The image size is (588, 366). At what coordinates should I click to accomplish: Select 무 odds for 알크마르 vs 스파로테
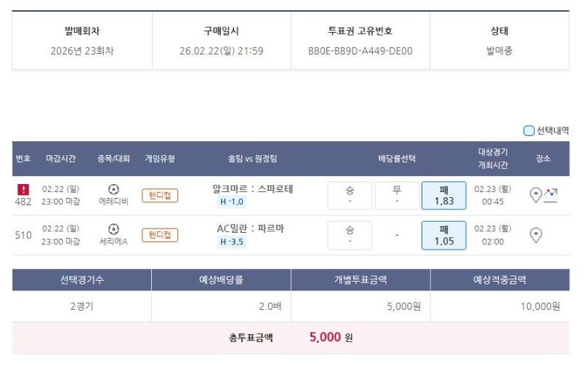(397, 195)
